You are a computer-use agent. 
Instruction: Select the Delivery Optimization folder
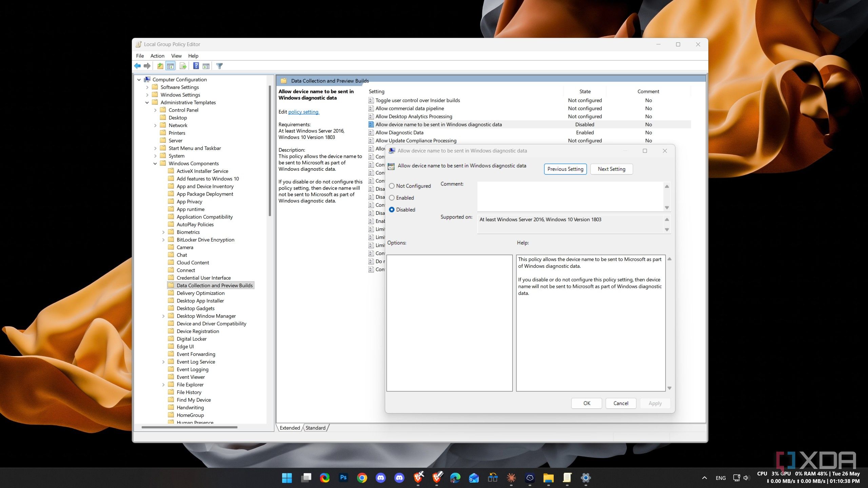200,293
